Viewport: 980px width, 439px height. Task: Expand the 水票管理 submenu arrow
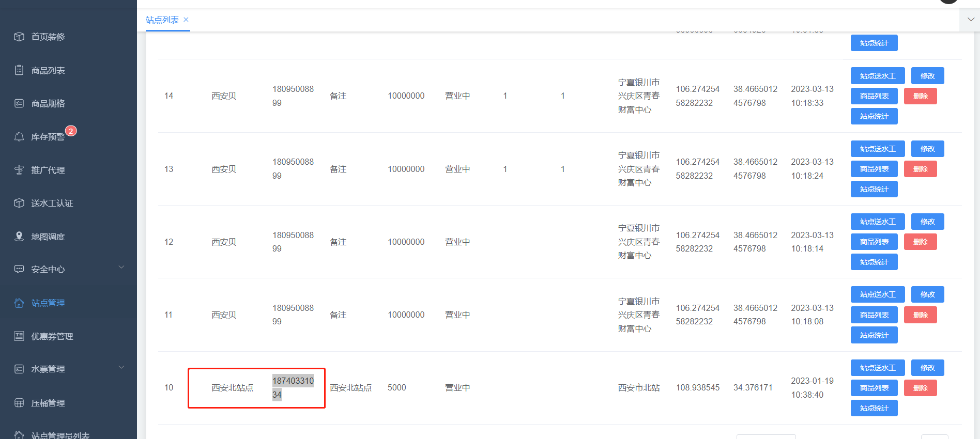tap(121, 368)
